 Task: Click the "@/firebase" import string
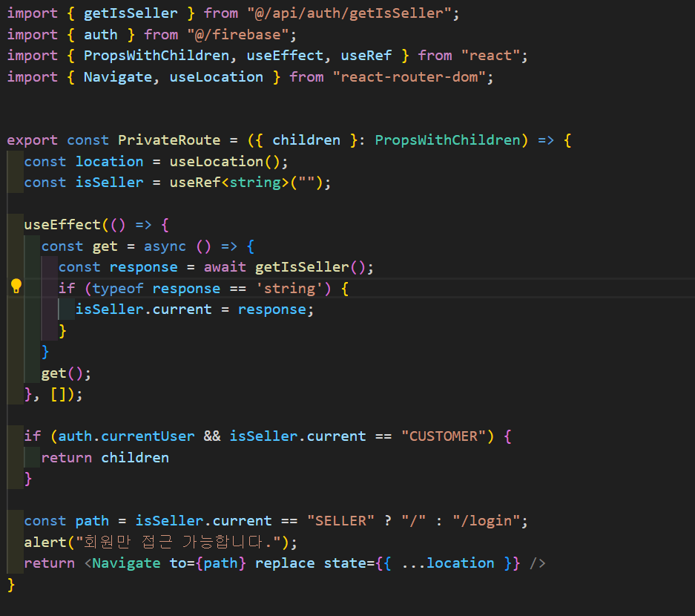pos(237,35)
